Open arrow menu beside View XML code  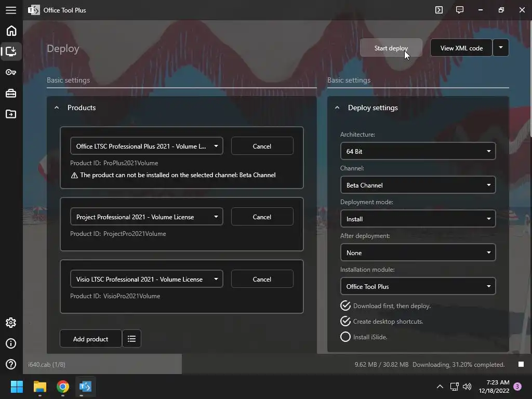coord(501,48)
